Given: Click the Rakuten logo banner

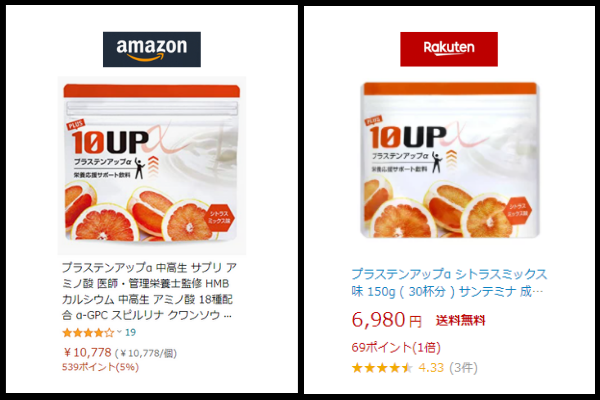Looking at the screenshot, I should 449,49.
